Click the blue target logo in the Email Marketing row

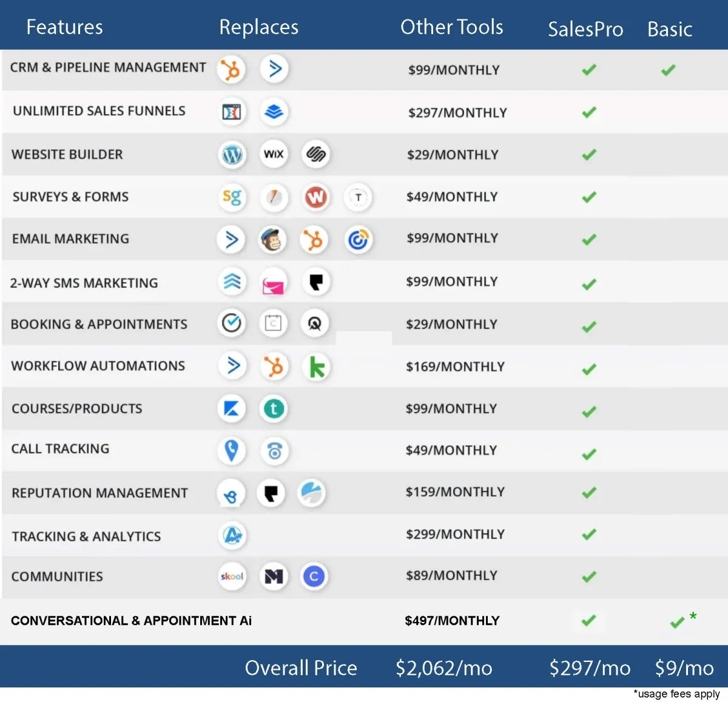(358, 240)
